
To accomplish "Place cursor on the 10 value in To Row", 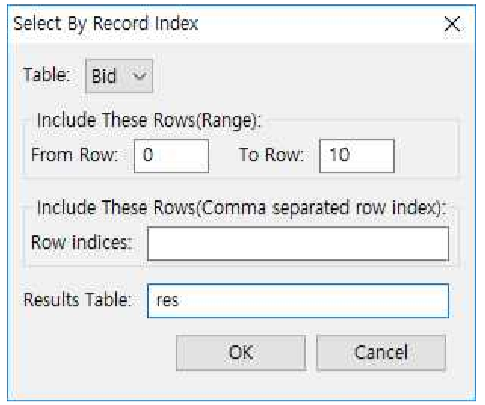I will pos(340,155).
